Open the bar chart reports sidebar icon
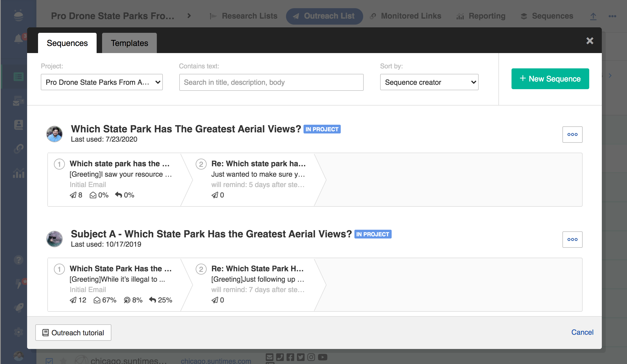Image resolution: width=627 pixels, height=364 pixels. [18, 173]
